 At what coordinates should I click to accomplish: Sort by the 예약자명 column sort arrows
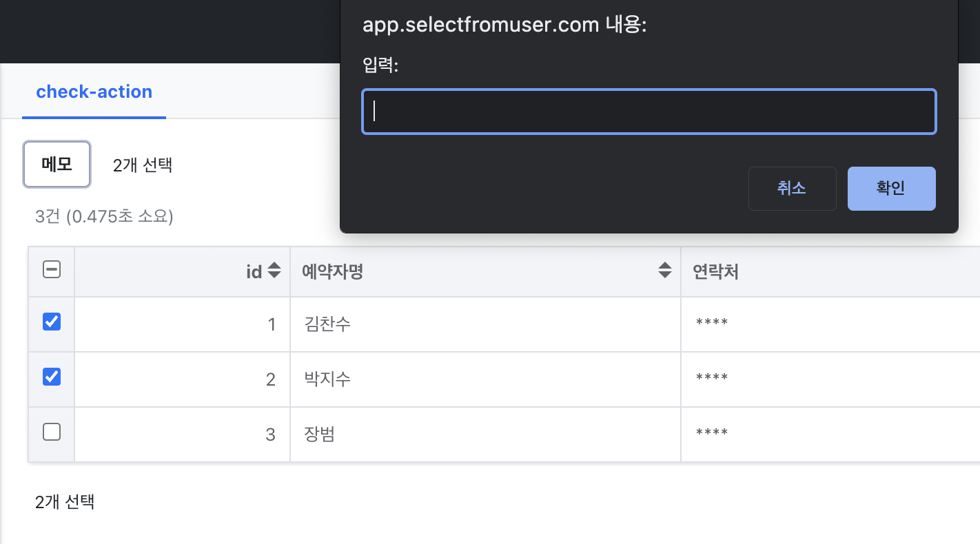pos(664,271)
